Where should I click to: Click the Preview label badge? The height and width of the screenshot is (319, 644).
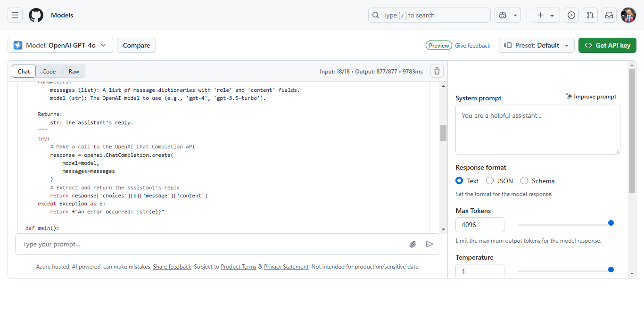[x=439, y=45]
